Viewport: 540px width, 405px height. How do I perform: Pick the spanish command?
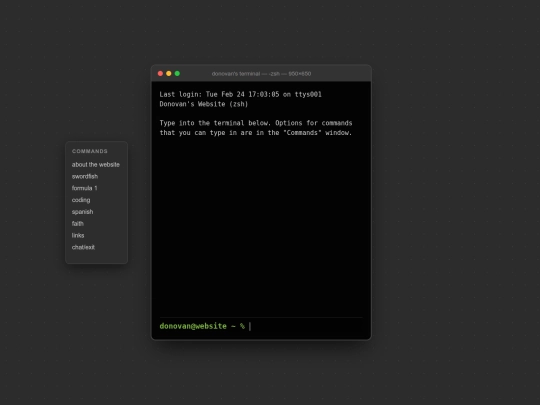click(82, 212)
